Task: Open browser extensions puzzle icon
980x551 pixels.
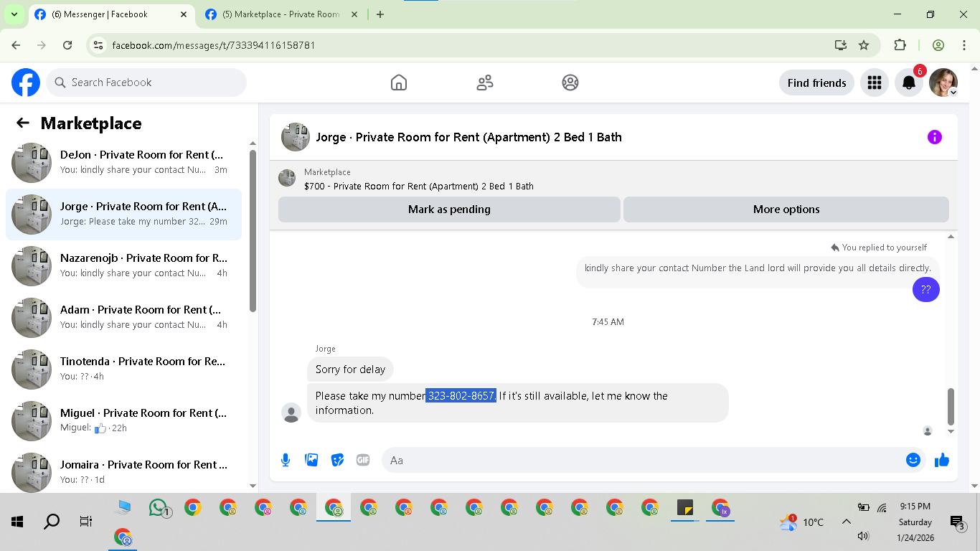Action: (x=900, y=45)
